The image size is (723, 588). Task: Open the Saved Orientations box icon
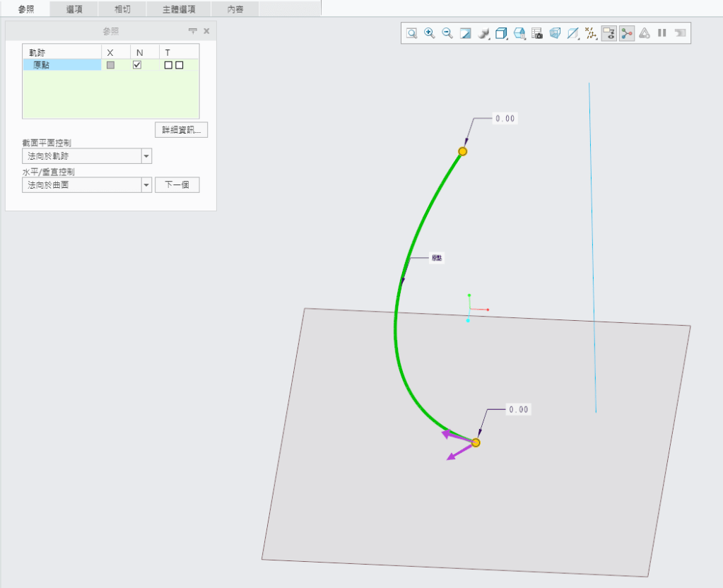[501, 33]
